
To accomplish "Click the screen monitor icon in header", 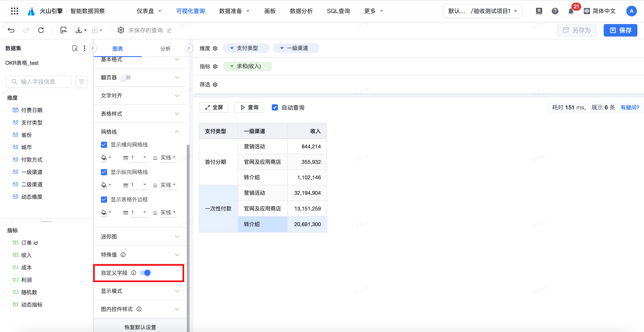I will click(x=539, y=11).
